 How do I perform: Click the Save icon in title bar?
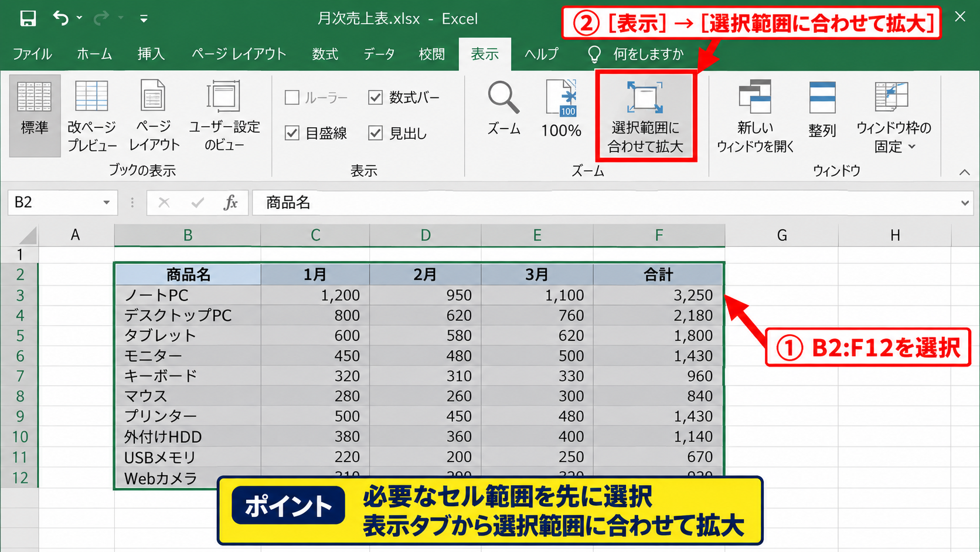click(28, 18)
